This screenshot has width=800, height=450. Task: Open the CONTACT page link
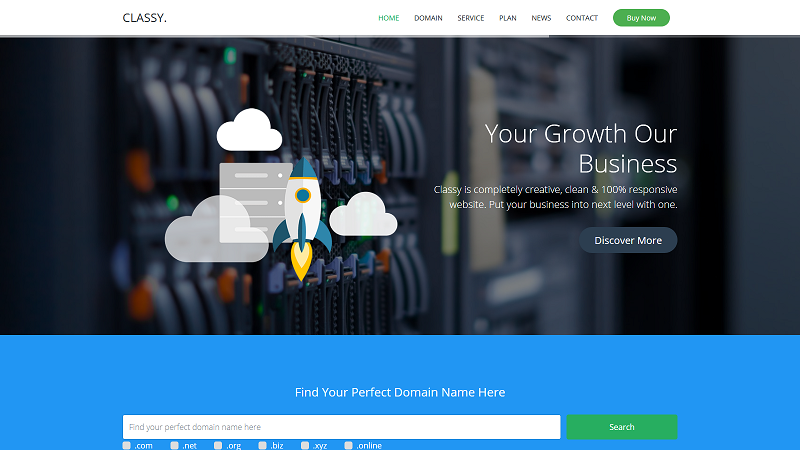click(x=582, y=18)
